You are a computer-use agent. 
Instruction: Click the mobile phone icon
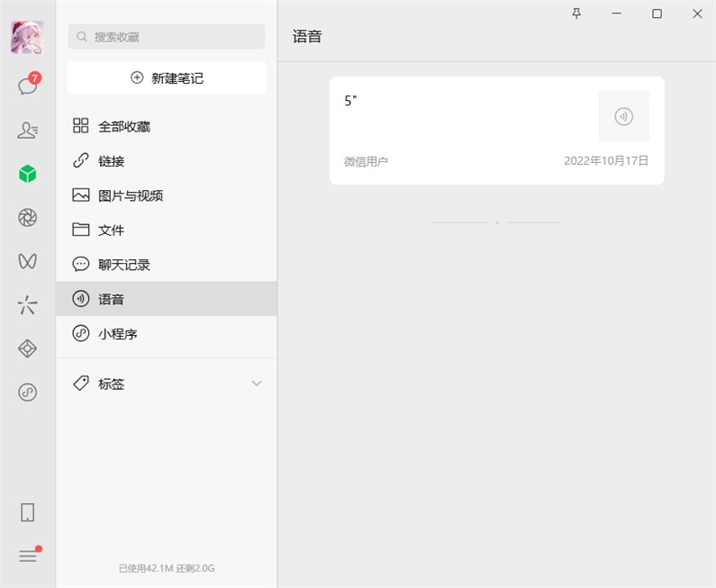click(28, 512)
